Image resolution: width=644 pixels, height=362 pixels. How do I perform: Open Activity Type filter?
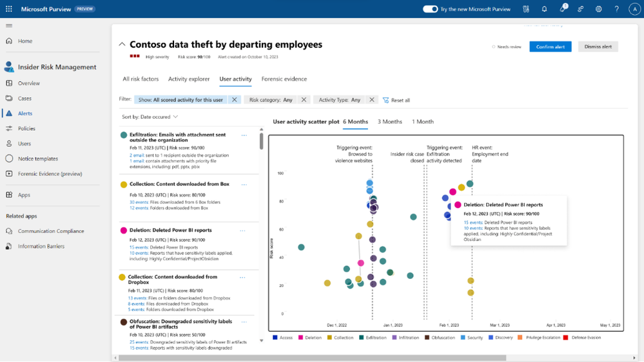339,100
